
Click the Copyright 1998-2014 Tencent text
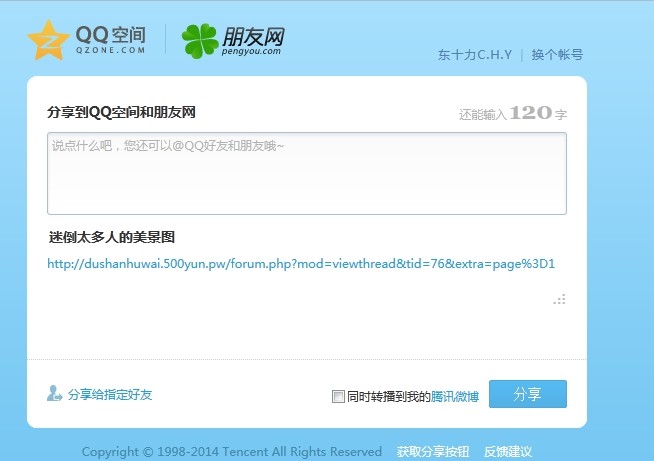(231, 451)
